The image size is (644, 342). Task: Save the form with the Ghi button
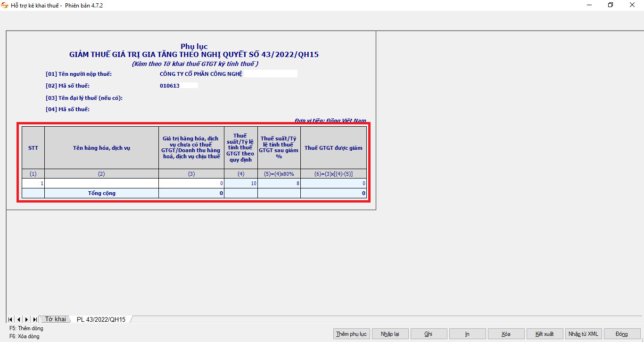click(429, 334)
